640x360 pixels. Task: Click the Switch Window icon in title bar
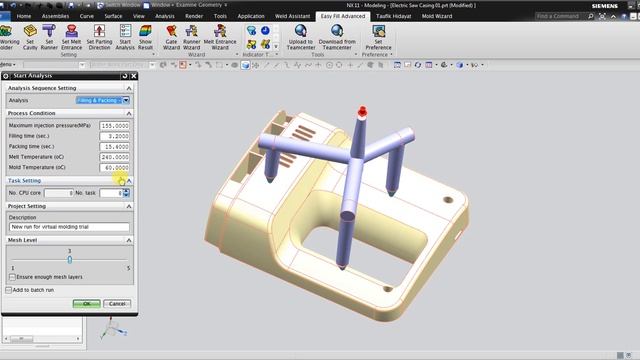(100, 5)
